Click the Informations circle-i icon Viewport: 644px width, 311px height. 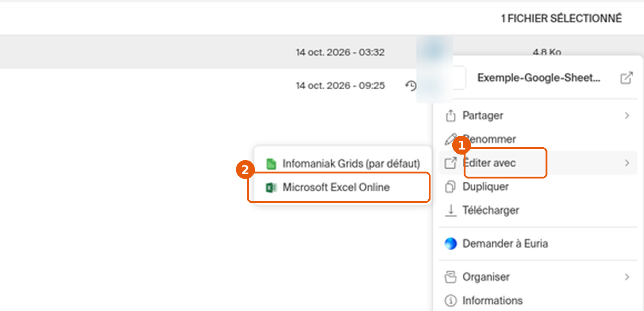(451, 301)
